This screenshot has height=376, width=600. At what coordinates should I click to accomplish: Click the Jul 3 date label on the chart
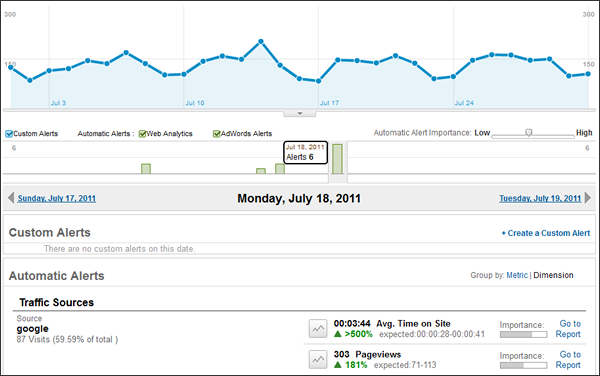[x=59, y=103]
